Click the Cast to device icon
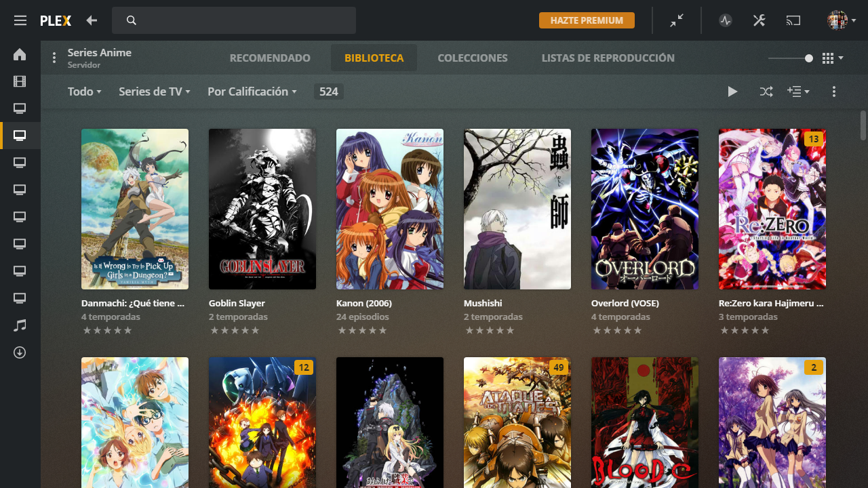The height and width of the screenshot is (488, 868). [793, 20]
